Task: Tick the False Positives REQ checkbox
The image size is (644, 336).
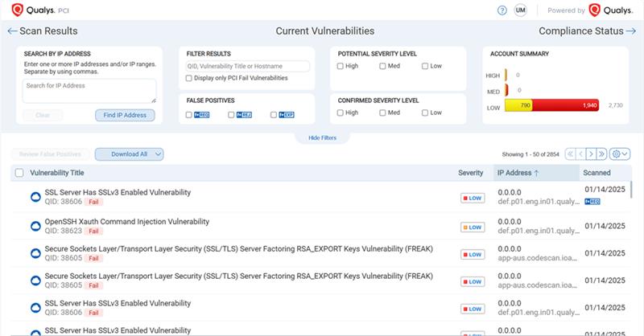Action: 189,115
